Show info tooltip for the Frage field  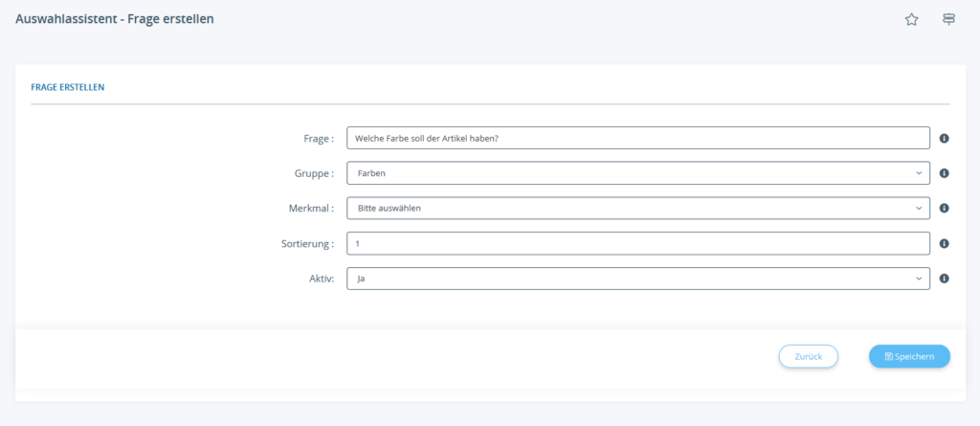(944, 139)
